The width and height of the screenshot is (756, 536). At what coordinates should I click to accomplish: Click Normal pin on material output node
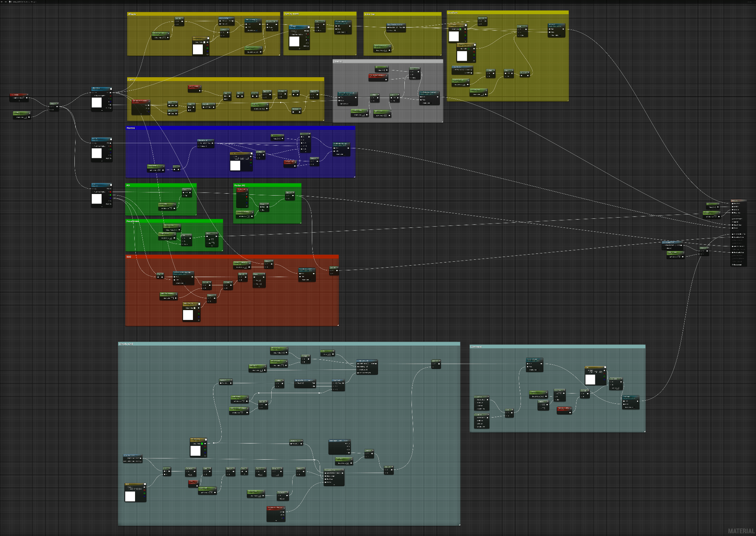pyautogui.click(x=732, y=228)
